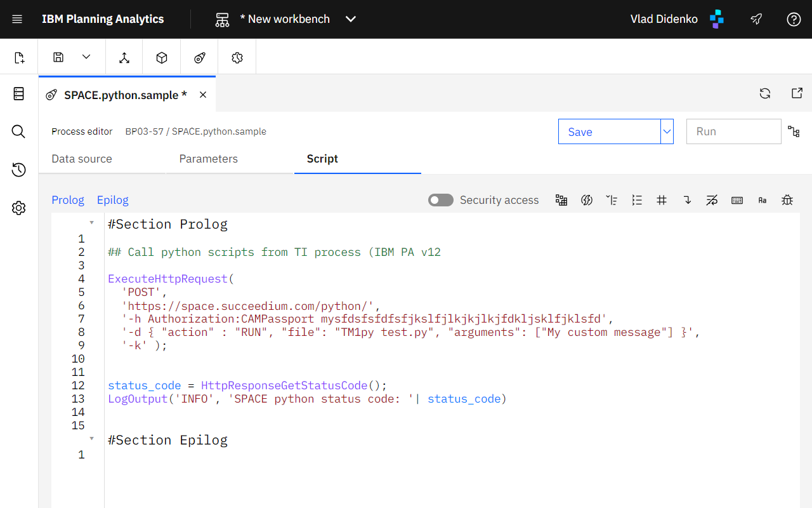Viewport: 812px width, 508px height.
Task: Click the comment hash icon in editor toolbar
Action: 662,200
